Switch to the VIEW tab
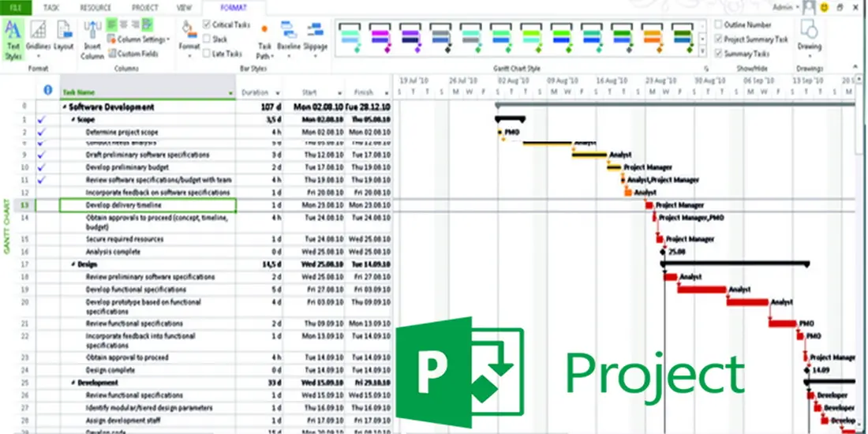This screenshot has width=868, height=434. (184, 8)
